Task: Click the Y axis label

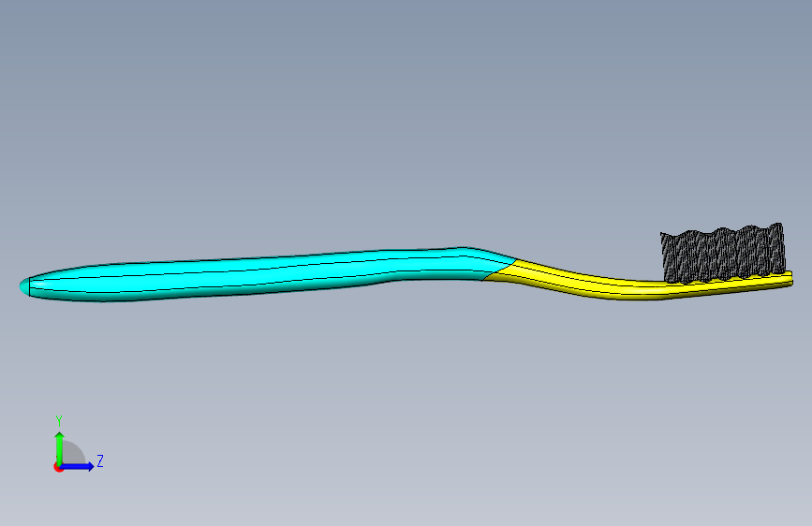Action: (x=59, y=421)
